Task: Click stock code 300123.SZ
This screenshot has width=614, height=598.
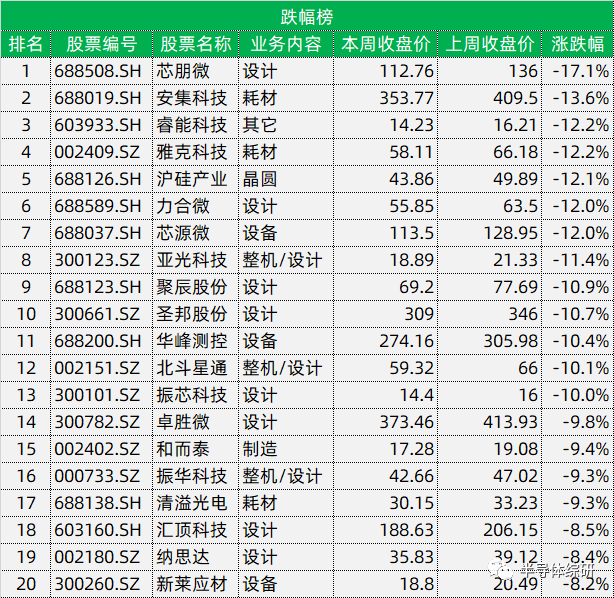Action: pyautogui.click(x=97, y=260)
